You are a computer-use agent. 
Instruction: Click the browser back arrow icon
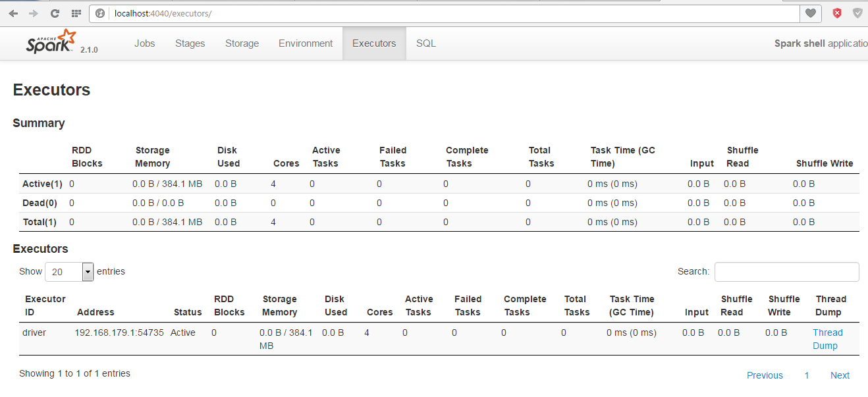point(13,13)
